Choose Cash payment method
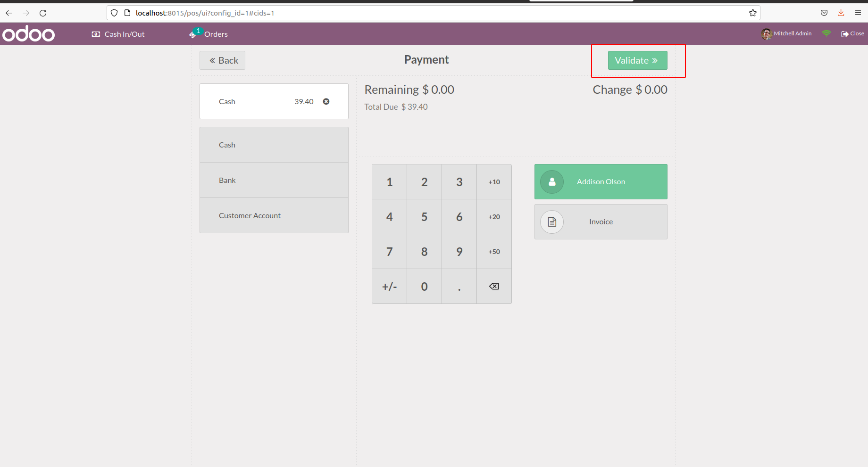 click(x=274, y=145)
